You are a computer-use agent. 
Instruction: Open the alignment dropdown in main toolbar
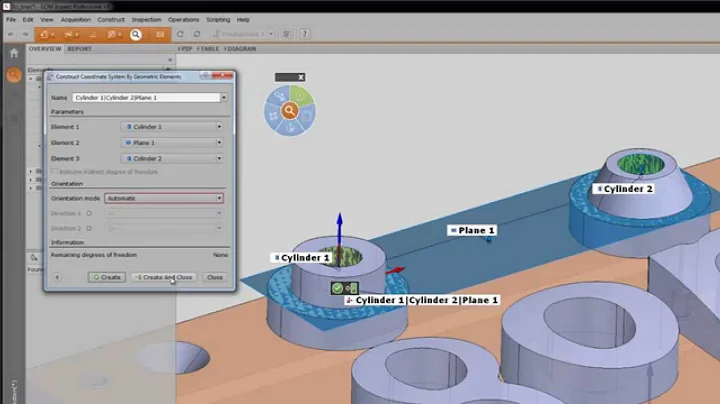tap(243, 34)
